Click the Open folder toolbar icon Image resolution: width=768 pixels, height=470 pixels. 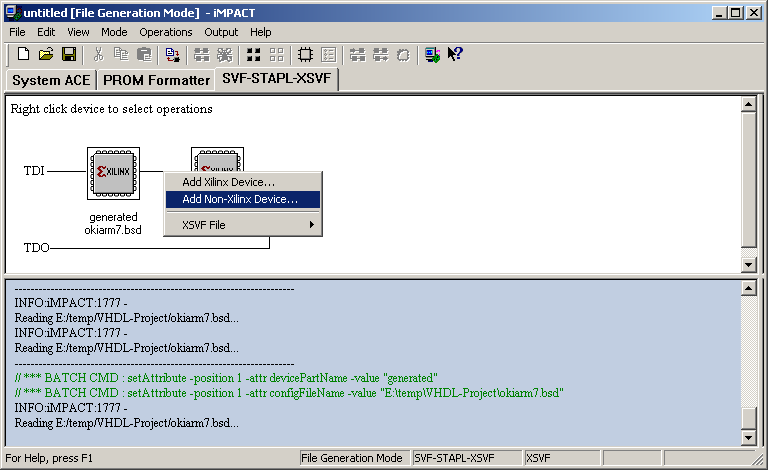[46, 54]
